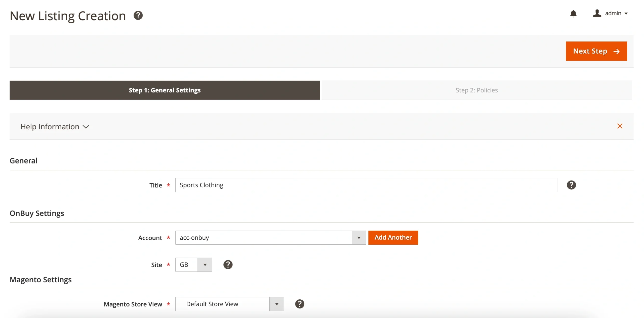Click the Add Another button
The width and height of the screenshot is (644, 318).
click(x=393, y=238)
